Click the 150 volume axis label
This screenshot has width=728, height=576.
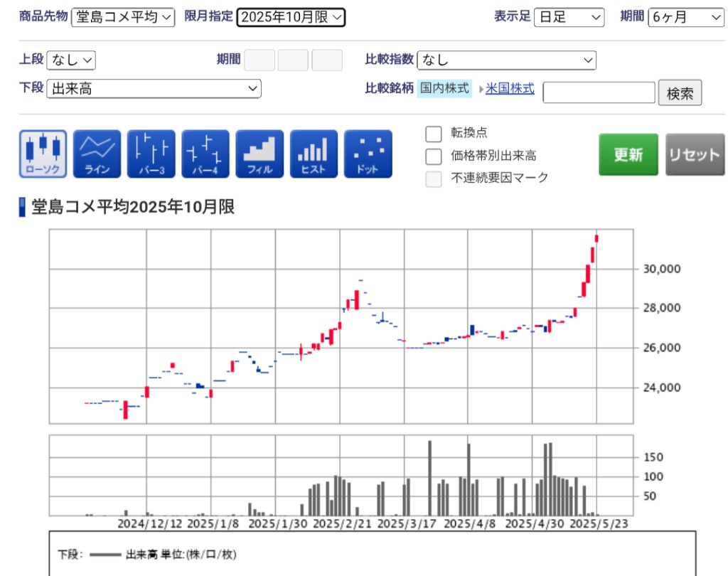653,457
